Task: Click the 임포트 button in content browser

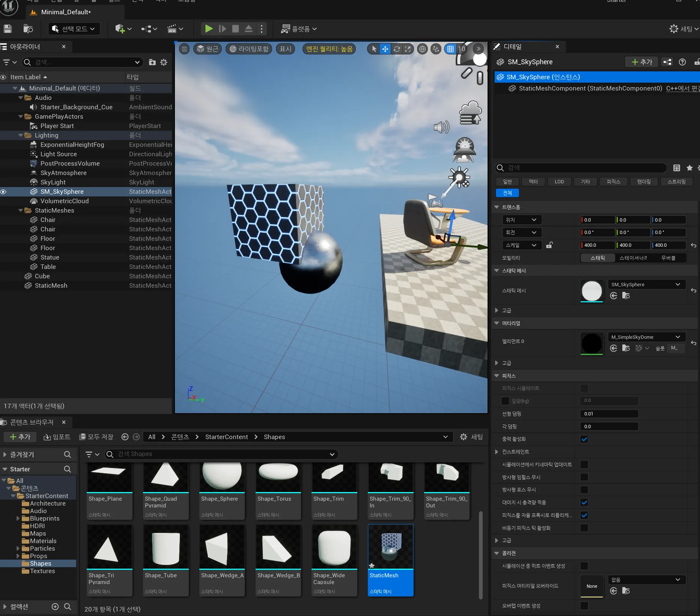Action: point(57,437)
